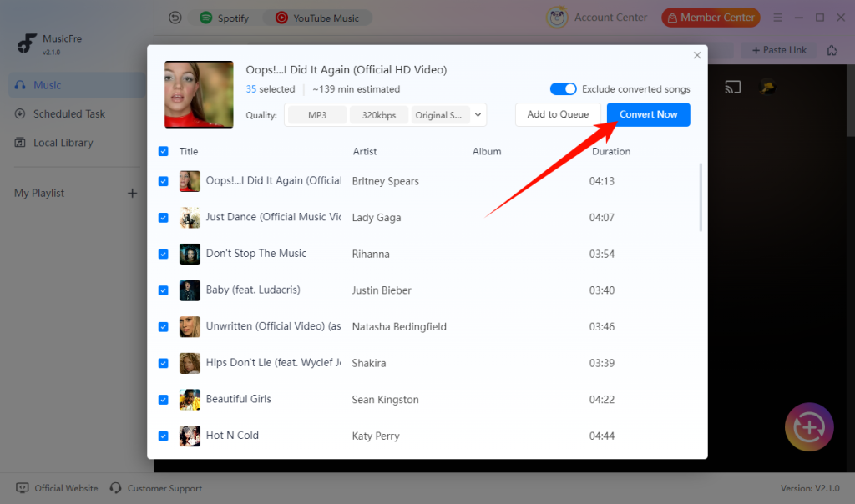
Task: Select the Original S... quality option
Action: pyautogui.click(x=439, y=115)
